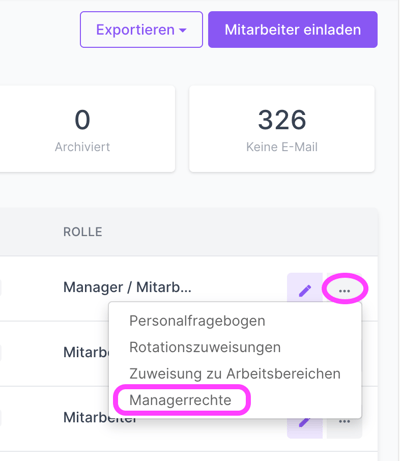This screenshot has width=400, height=461.
Task: Choose Rotationszuweisungen in the menu
Action: tap(205, 347)
